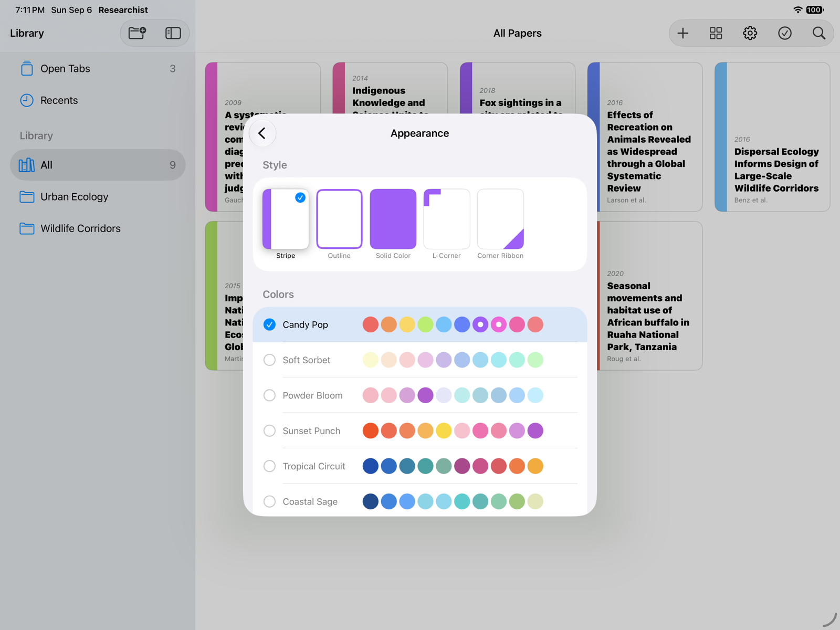Choose the Corner Ribbon style

coord(500,224)
